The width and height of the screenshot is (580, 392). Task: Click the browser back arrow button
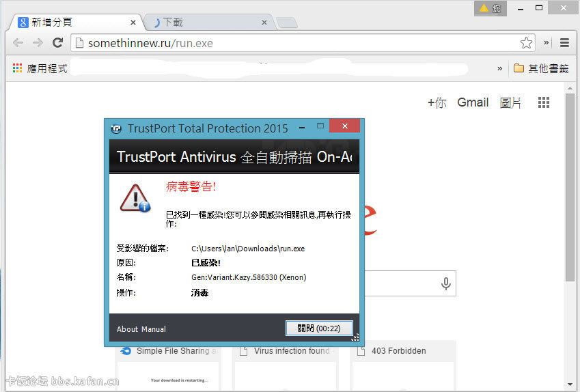pyautogui.click(x=18, y=43)
